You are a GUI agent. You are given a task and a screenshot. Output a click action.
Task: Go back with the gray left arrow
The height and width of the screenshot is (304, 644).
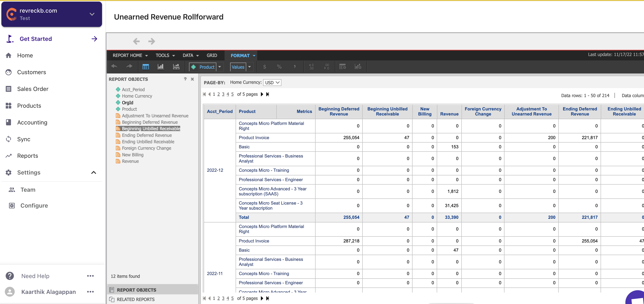[x=136, y=41]
